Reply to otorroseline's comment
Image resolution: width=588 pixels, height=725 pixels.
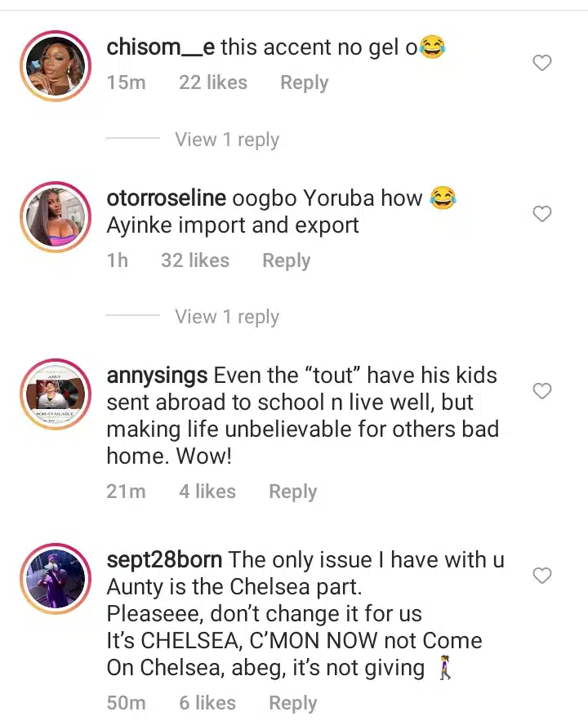pyautogui.click(x=286, y=260)
